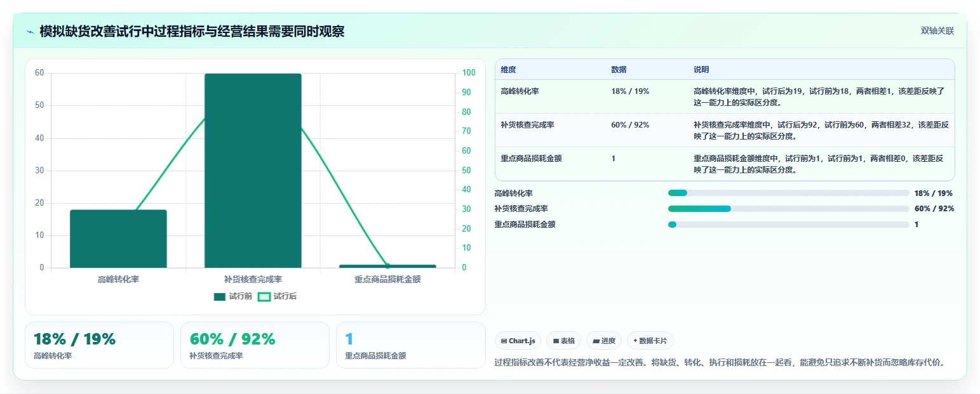
Task: Click the 18% / 19% 高峰转化率 stat card
Action: (x=99, y=345)
